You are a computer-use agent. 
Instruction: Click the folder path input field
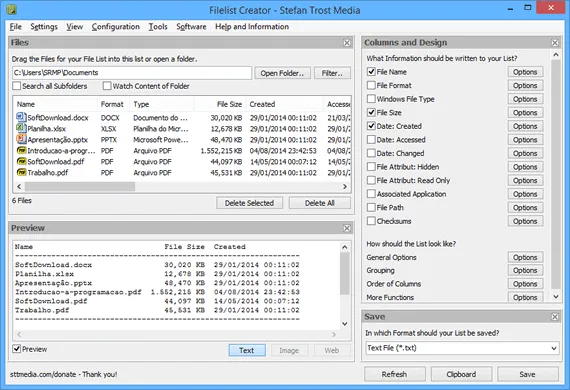[x=132, y=73]
